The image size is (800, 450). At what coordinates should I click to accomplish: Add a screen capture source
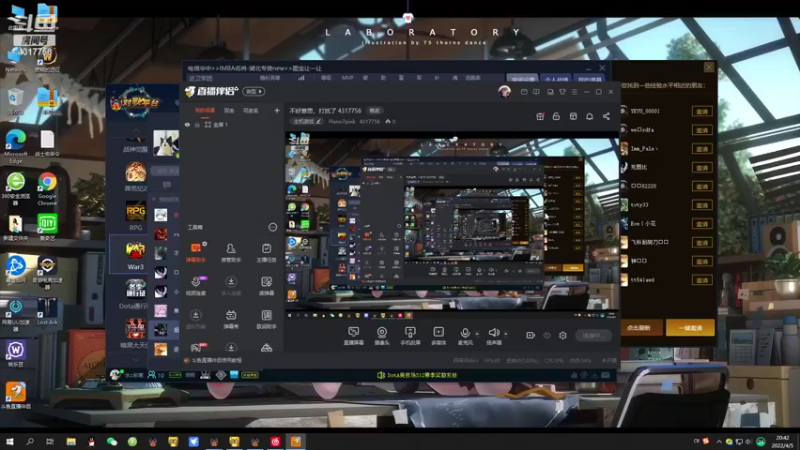click(353, 336)
